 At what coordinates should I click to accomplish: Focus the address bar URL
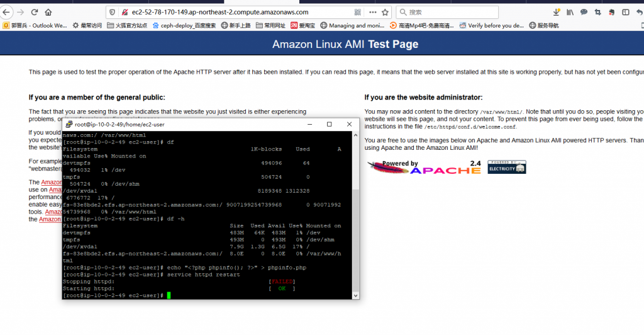pyautogui.click(x=219, y=13)
